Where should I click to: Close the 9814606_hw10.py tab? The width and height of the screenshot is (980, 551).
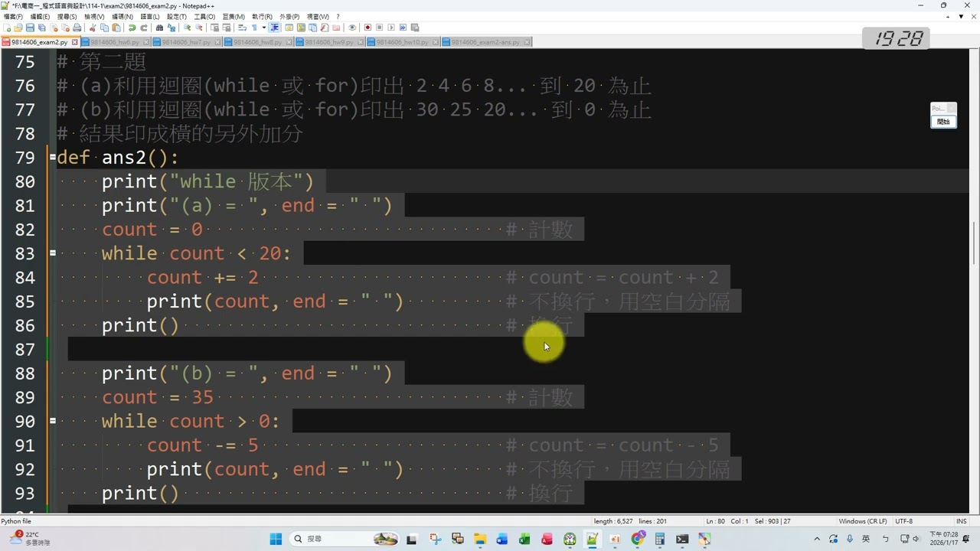pyautogui.click(x=435, y=42)
